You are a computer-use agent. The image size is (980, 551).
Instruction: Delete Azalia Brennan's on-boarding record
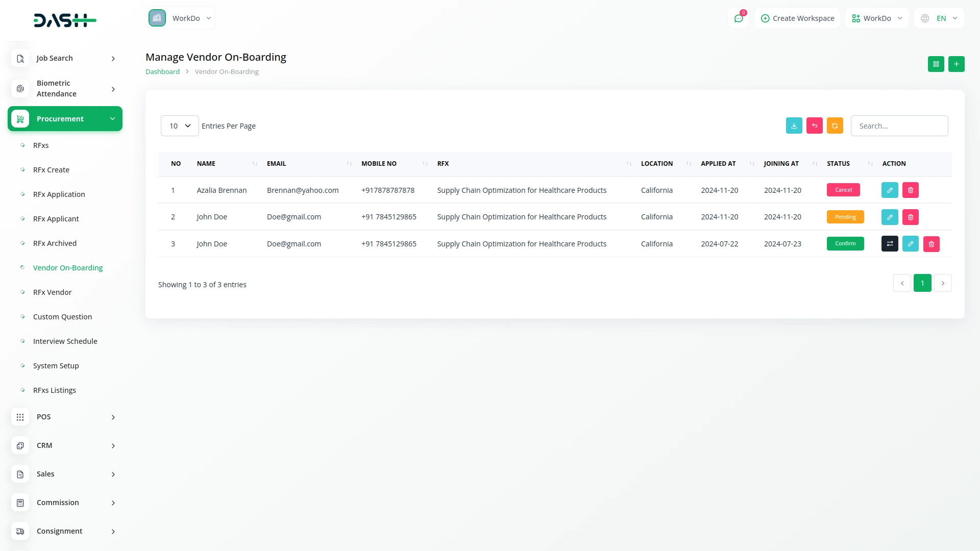(x=910, y=190)
